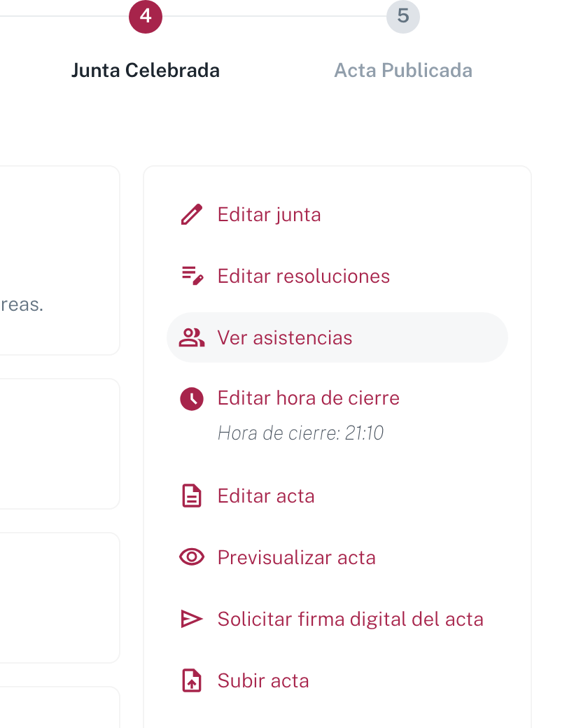Image resolution: width=588 pixels, height=728 pixels.
Task: Click the upload file icon beside Subir acta
Action: (192, 680)
